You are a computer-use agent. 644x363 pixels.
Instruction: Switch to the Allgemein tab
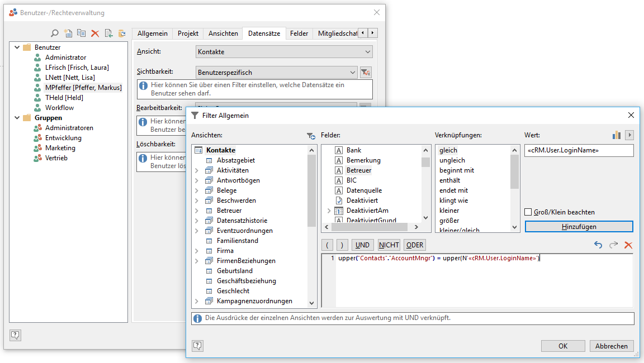pos(153,34)
